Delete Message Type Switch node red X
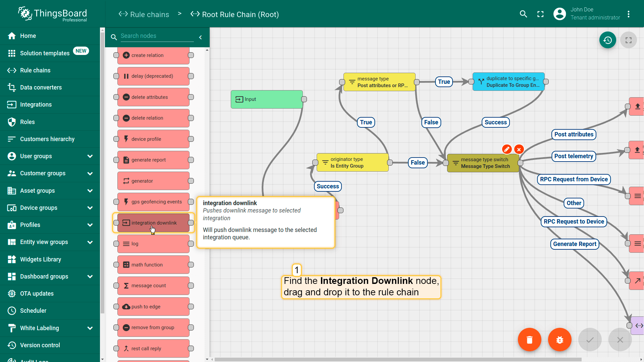 pos(519,149)
